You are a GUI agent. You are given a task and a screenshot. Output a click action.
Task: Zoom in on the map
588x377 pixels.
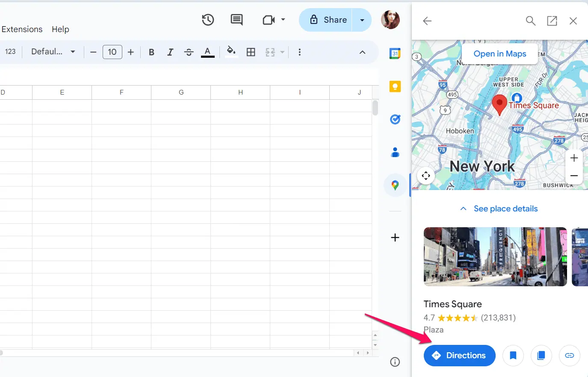point(574,158)
